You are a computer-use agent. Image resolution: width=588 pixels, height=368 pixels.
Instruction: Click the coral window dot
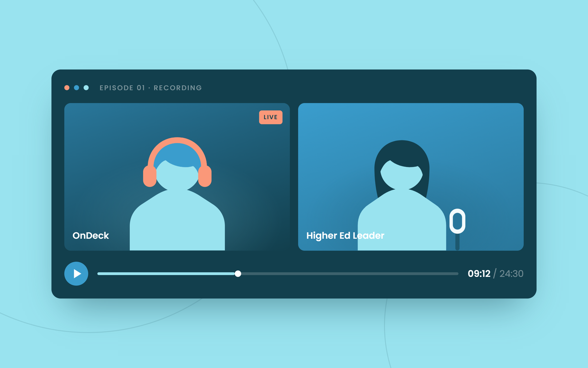[x=67, y=88]
